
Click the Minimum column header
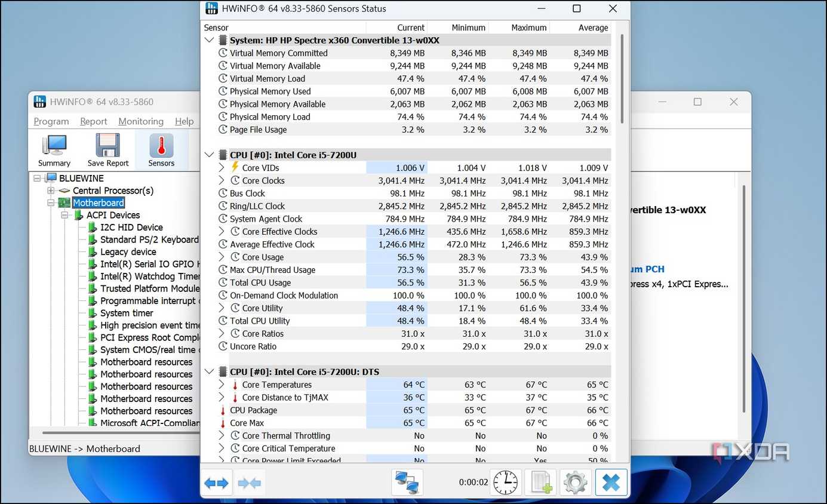pos(458,27)
